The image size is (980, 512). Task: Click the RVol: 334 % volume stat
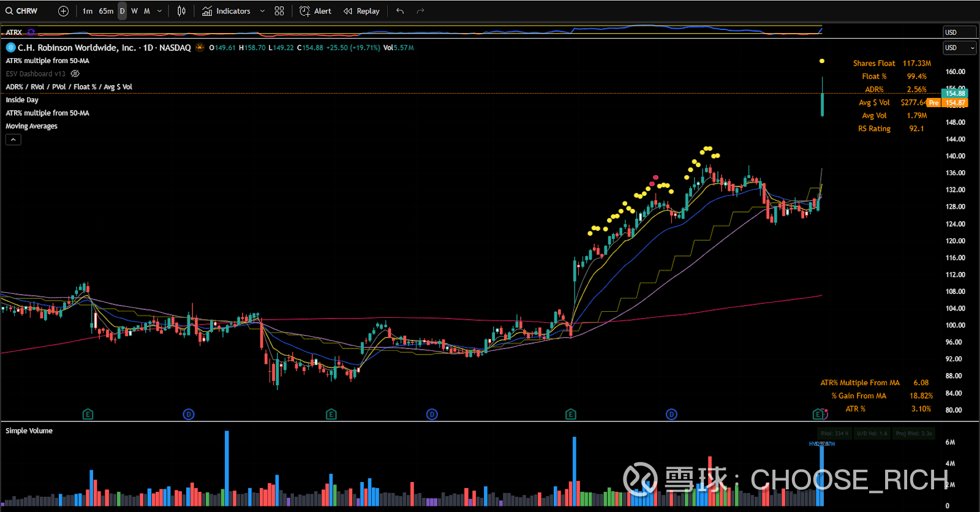[834, 434]
